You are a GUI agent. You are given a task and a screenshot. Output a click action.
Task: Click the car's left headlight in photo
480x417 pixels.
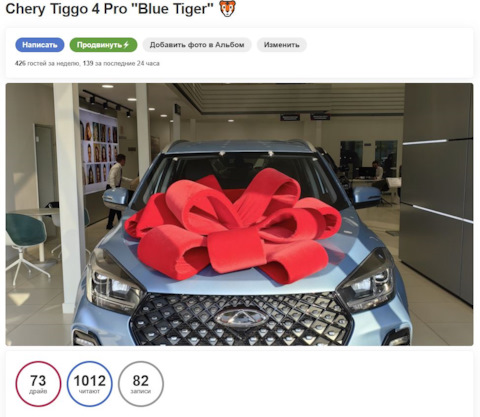(113, 283)
